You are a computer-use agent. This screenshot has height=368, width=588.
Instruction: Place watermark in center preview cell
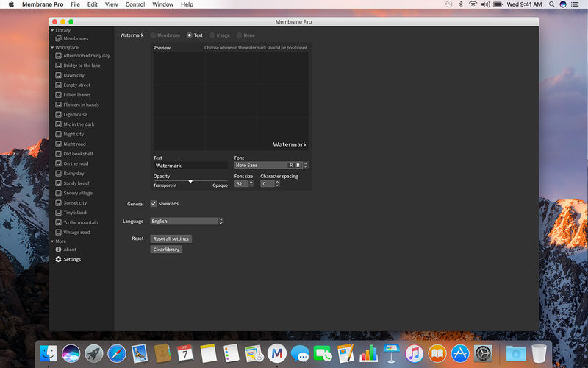(231, 101)
